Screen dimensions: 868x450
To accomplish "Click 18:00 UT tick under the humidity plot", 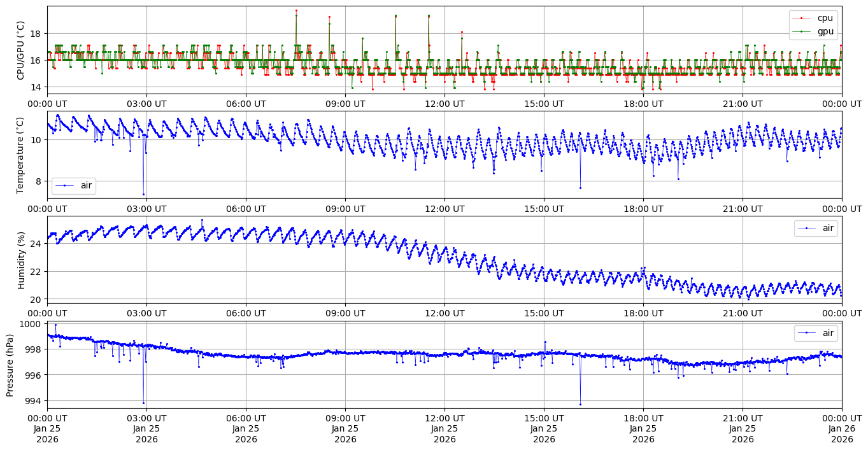I will pyautogui.click(x=643, y=313).
